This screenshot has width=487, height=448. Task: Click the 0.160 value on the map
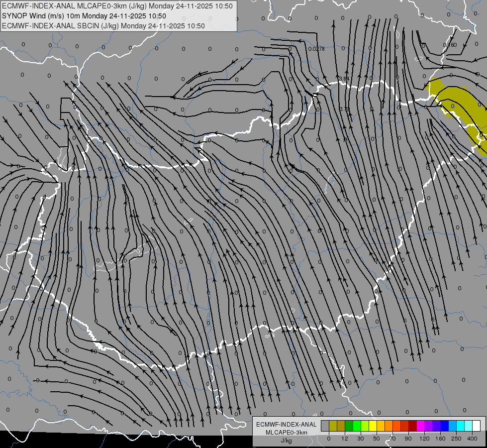[450, 45]
